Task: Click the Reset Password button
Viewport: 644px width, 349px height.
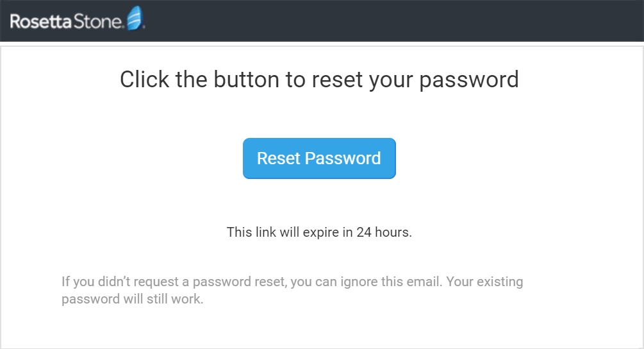Action: tap(319, 158)
